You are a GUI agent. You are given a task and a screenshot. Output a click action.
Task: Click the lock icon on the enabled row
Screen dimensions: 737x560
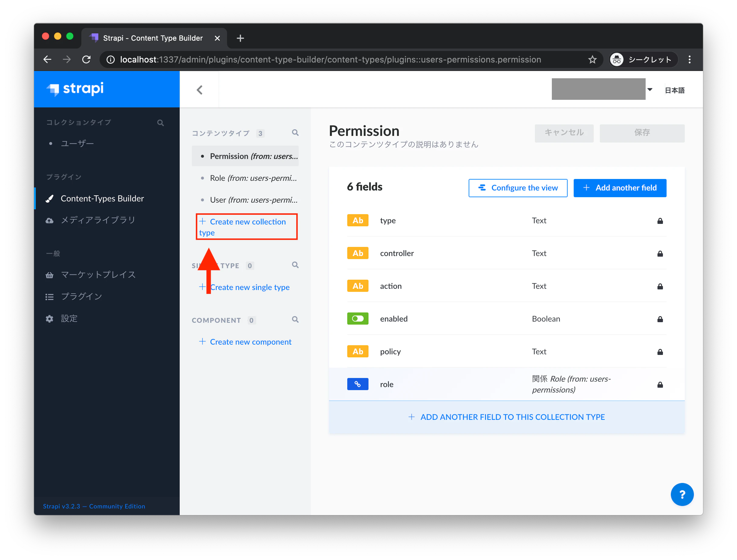(x=660, y=319)
